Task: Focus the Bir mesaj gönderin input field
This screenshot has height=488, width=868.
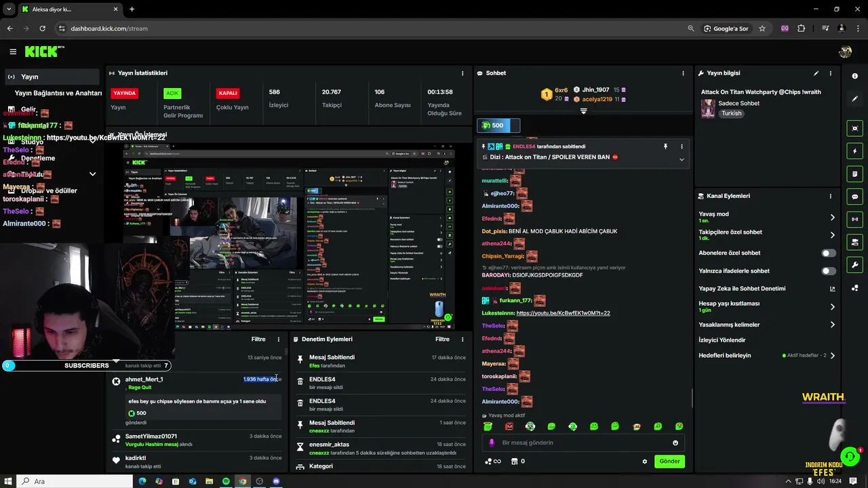Action: [583, 443]
